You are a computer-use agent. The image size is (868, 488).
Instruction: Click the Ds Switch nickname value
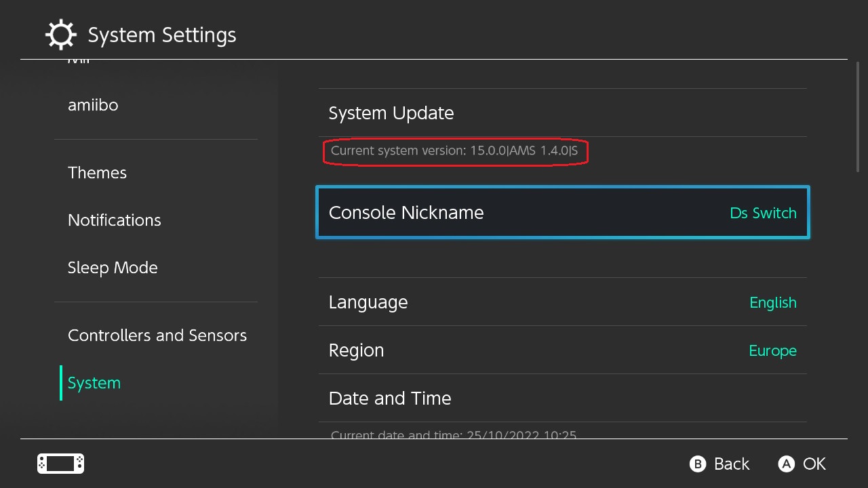pyautogui.click(x=763, y=213)
